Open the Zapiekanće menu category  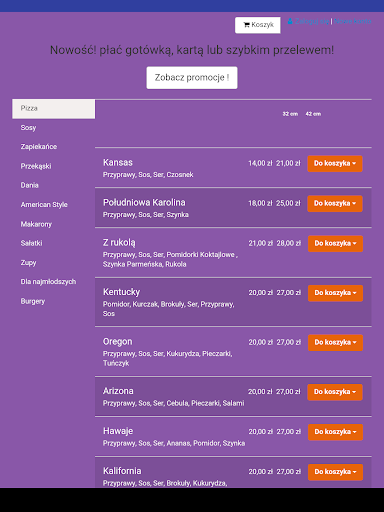tap(39, 147)
